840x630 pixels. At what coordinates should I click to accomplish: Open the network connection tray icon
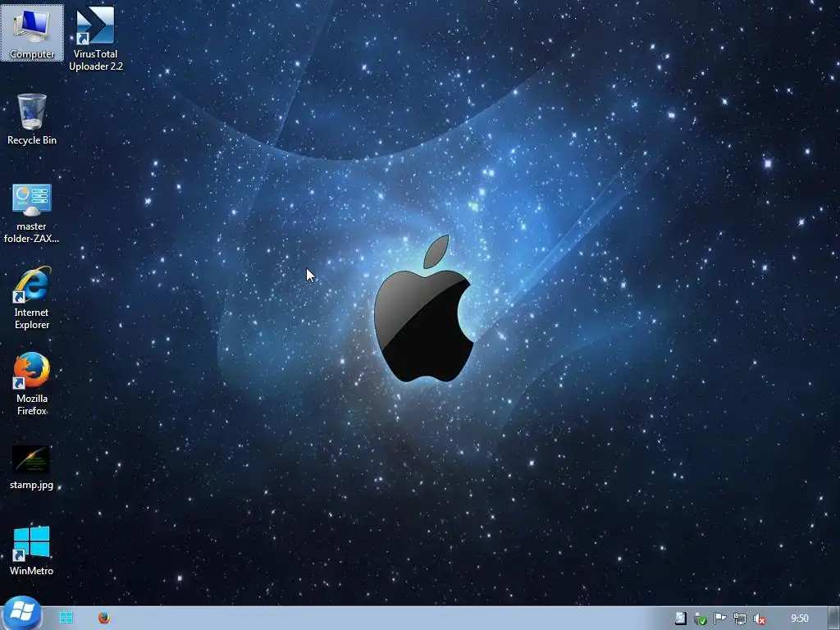739,619
